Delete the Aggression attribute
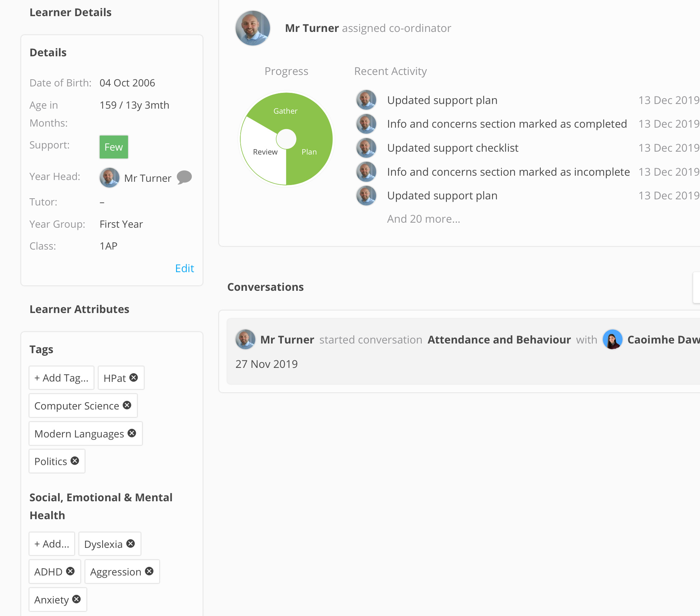700x616 pixels. click(149, 571)
